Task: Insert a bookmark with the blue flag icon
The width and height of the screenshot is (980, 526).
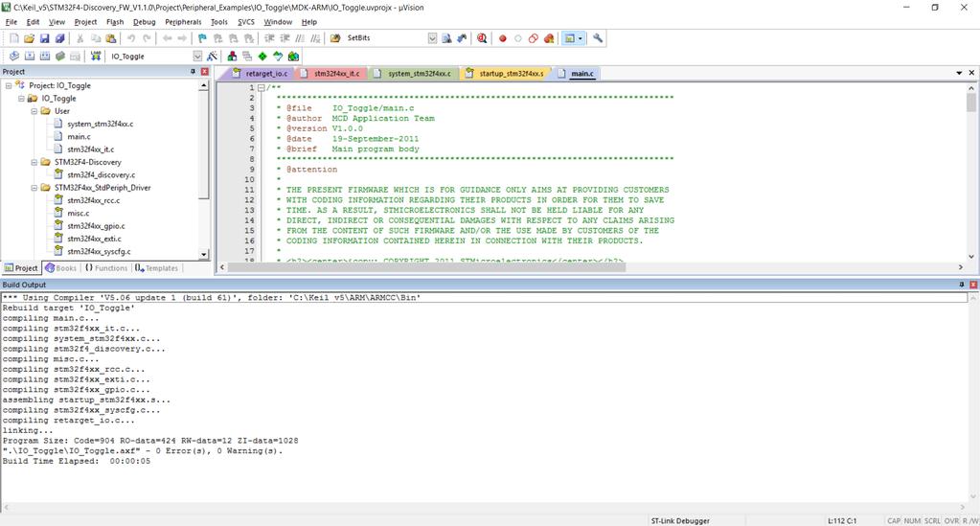Action: click(202, 38)
